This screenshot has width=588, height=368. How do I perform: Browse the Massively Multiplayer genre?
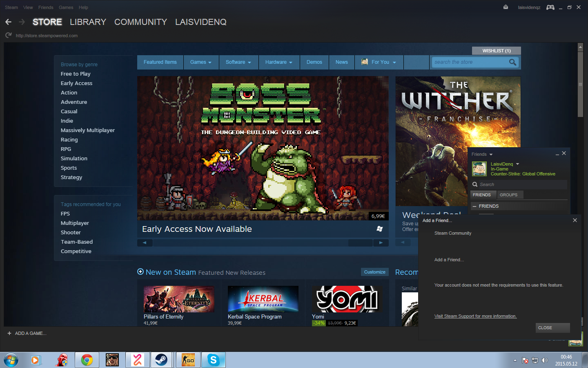[x=88, y=130]
